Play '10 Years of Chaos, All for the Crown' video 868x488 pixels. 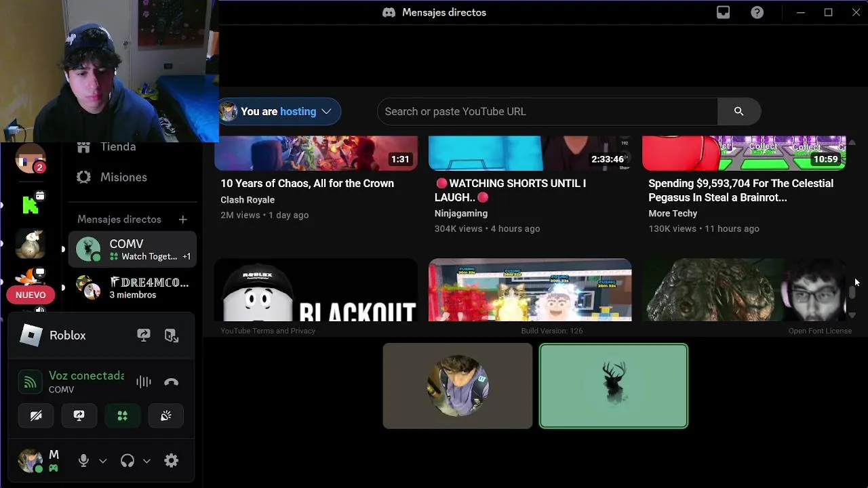(307, 183)
